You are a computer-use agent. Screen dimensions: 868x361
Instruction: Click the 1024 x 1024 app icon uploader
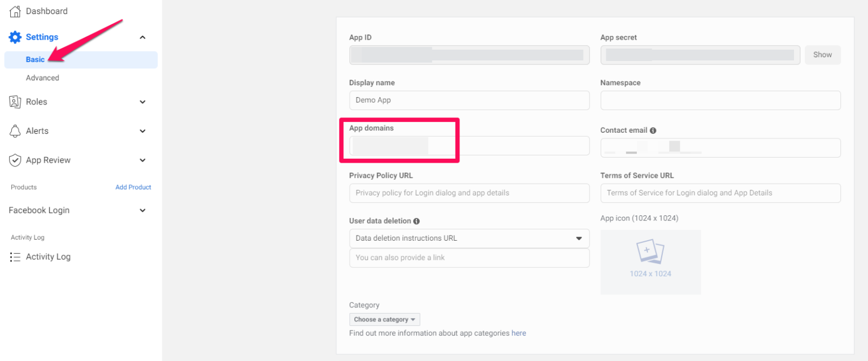coord(650,262)
